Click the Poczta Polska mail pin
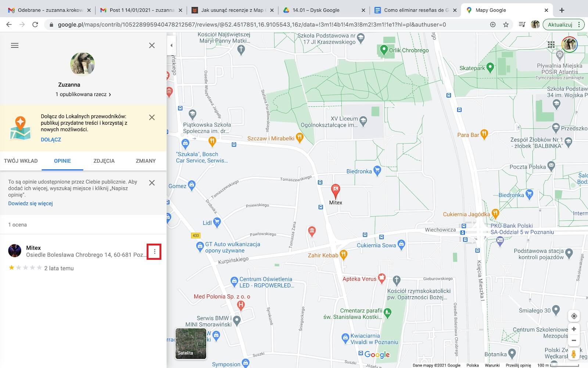Screen dimensions: 588x368 551,166
